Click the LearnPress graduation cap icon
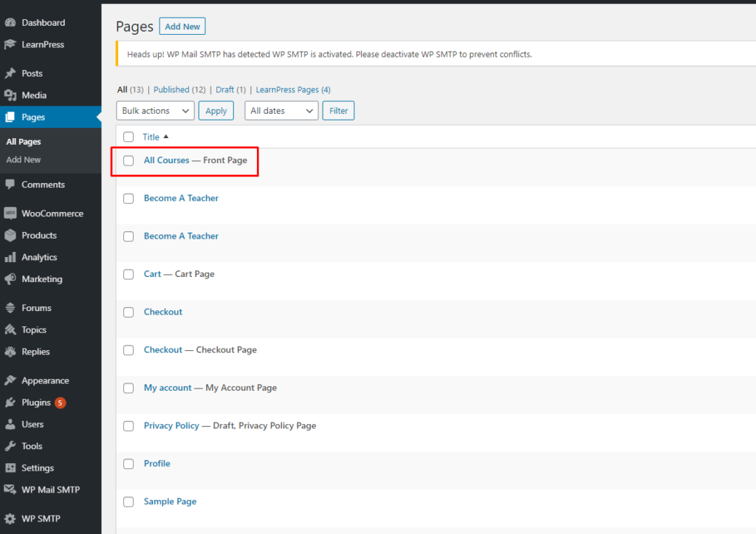 pos(10,45)
